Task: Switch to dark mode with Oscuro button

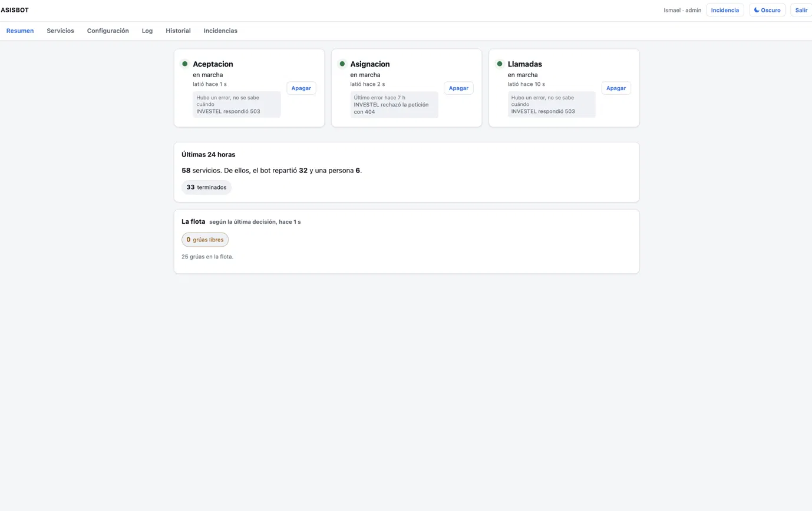Action: (x=767, y=10)
